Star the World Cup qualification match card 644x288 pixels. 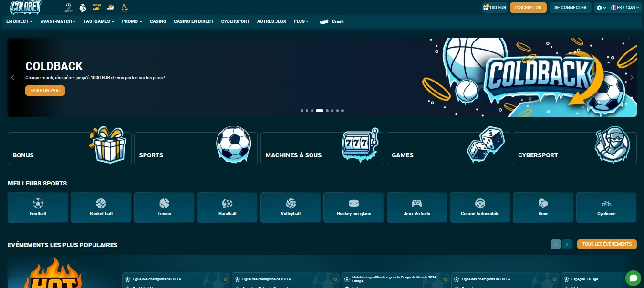coord(445,279)
